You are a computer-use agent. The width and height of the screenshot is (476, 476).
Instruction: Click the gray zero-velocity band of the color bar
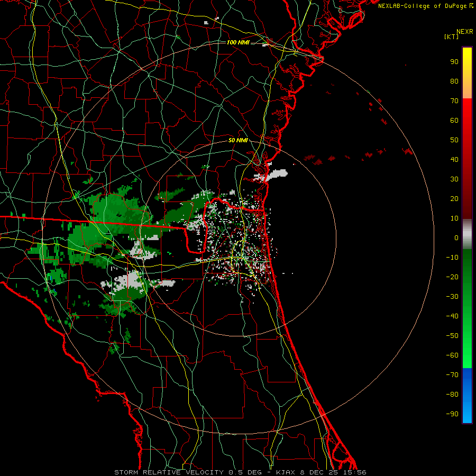pyautogui.click(x=467, y=234)
